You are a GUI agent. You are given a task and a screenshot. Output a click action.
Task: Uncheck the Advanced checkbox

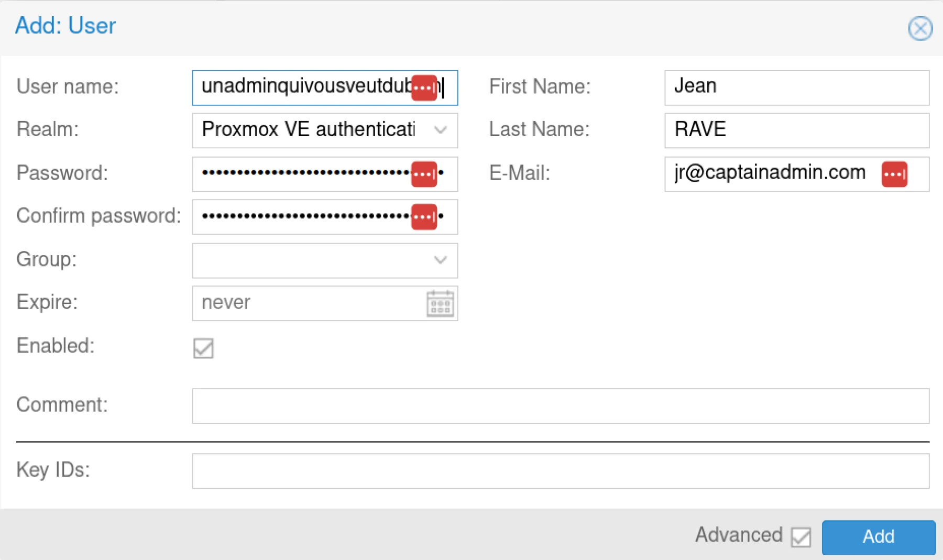[x=800, y=536]
